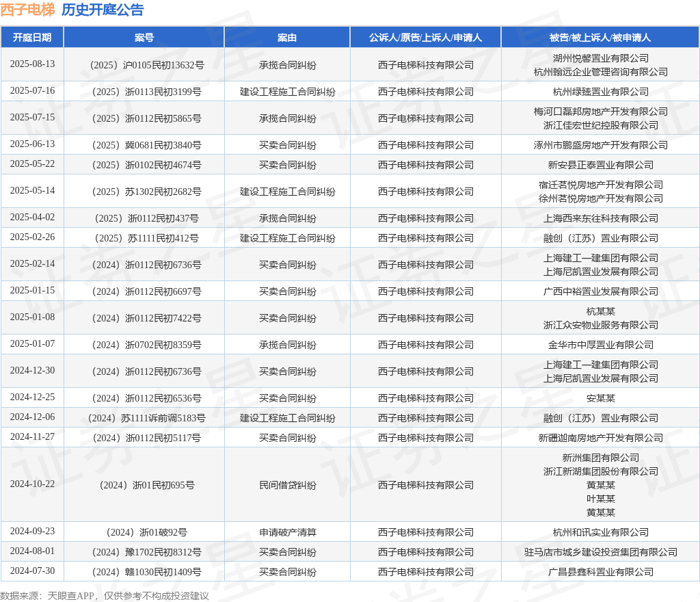Screen dimensions: 700x602
Task: Click the 历史开庭公告 heading
Action: point(103,10)
